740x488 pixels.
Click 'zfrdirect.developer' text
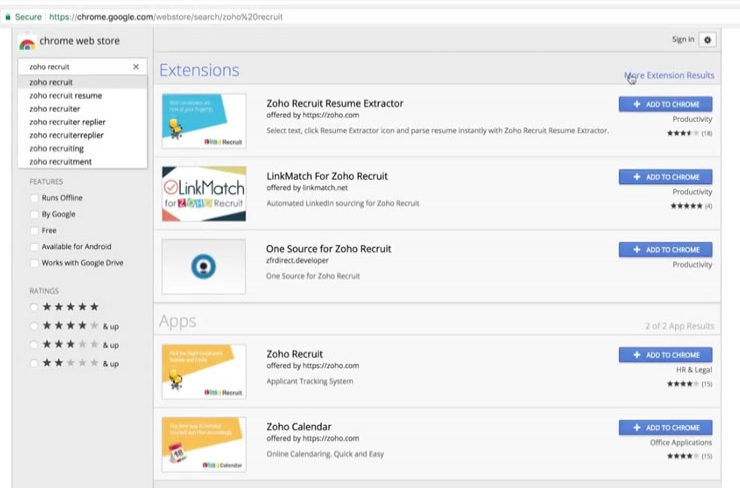pos(297,261)
